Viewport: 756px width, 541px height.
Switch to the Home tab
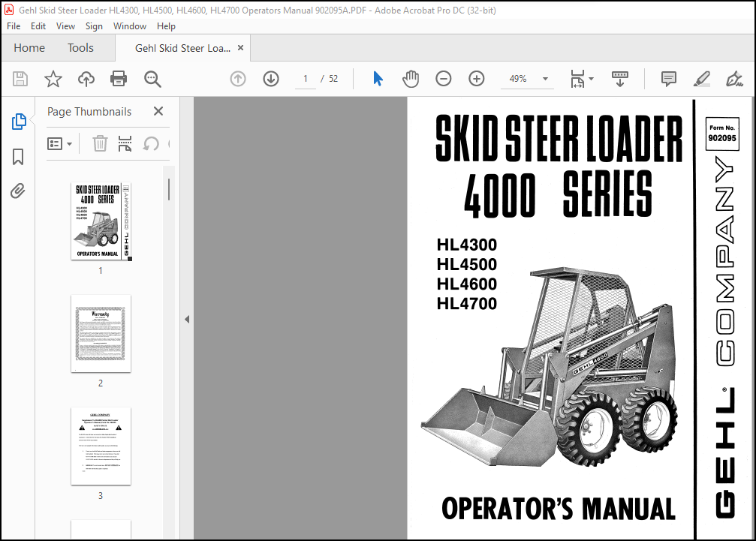[x=29, y=48]
